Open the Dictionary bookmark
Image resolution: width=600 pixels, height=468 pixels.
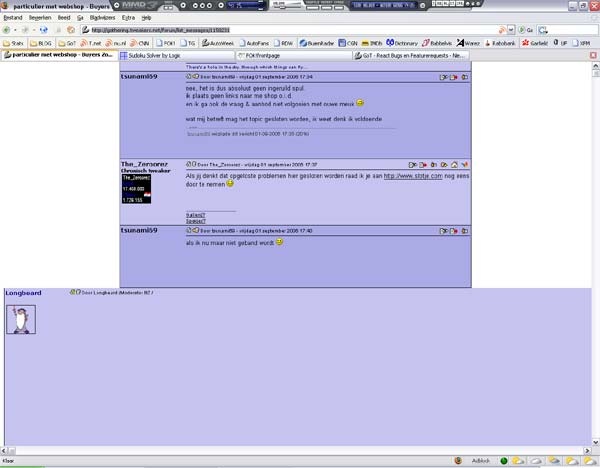pos(402,43)
